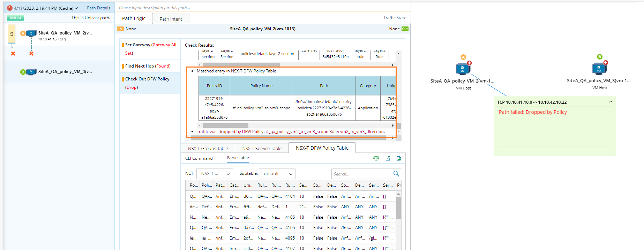The width and height of the screenshot is (644, 250).
Task: Select the Find Next Hop step
Action: (150, 66)
